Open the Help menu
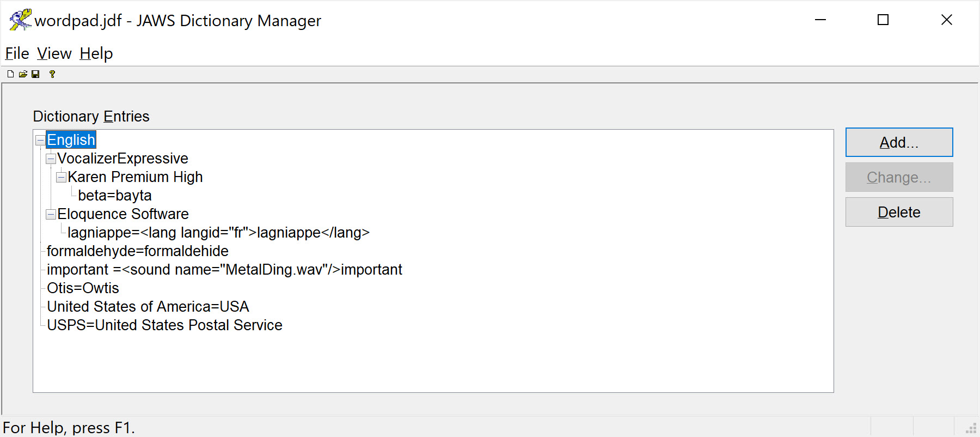Image resolution: width=980 pixels, height=437 pixels. 96,53
